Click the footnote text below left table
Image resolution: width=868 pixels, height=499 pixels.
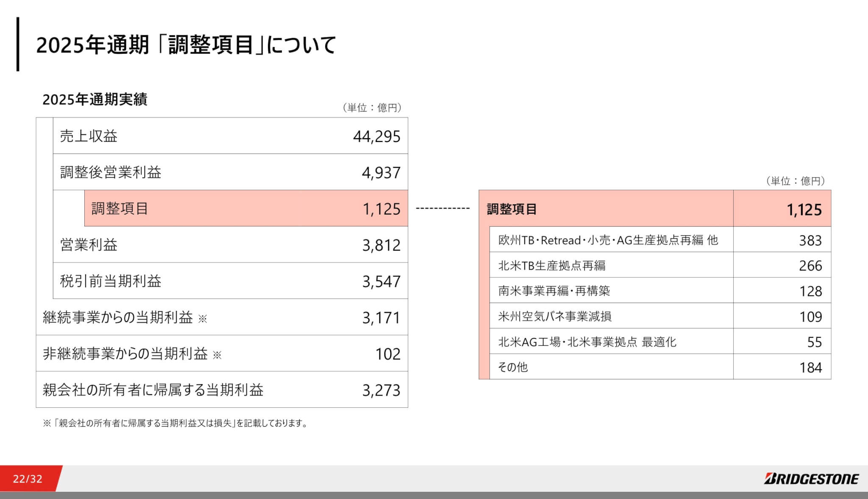click(175, 423)
